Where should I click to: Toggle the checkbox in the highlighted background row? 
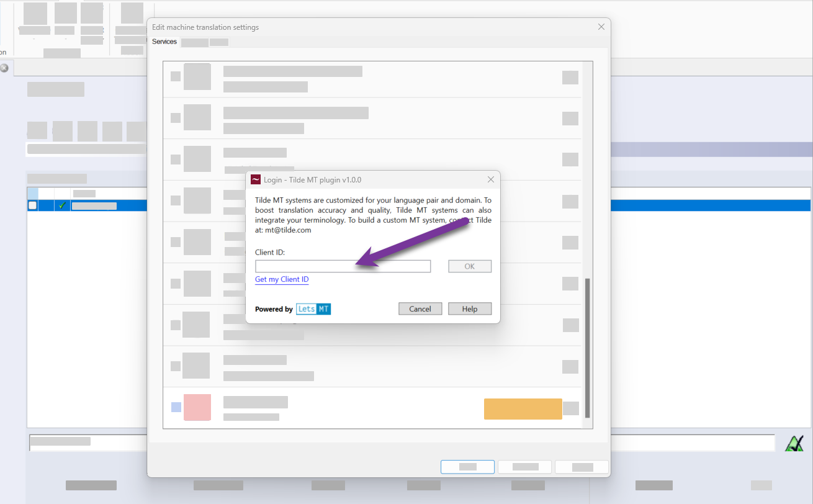tap(33, 205)
